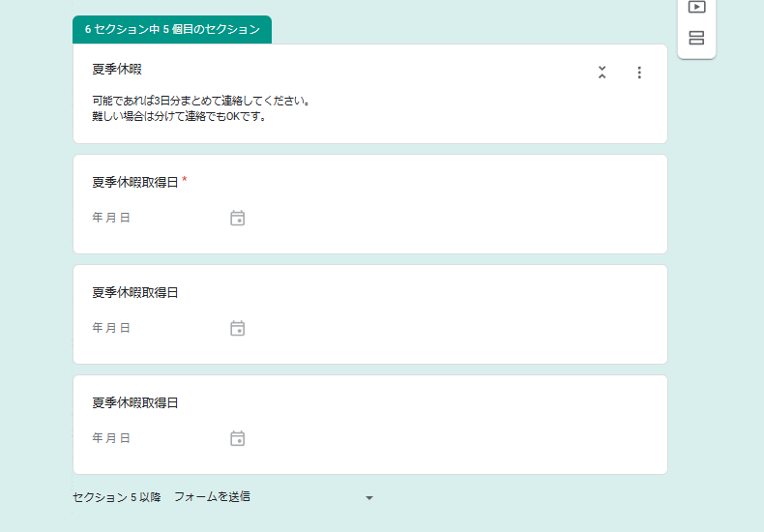Image resolution: width=764 pixels, height=532 pixels.
Task: Click 年月日 date field in required question
Action: [x=111, y=218]
